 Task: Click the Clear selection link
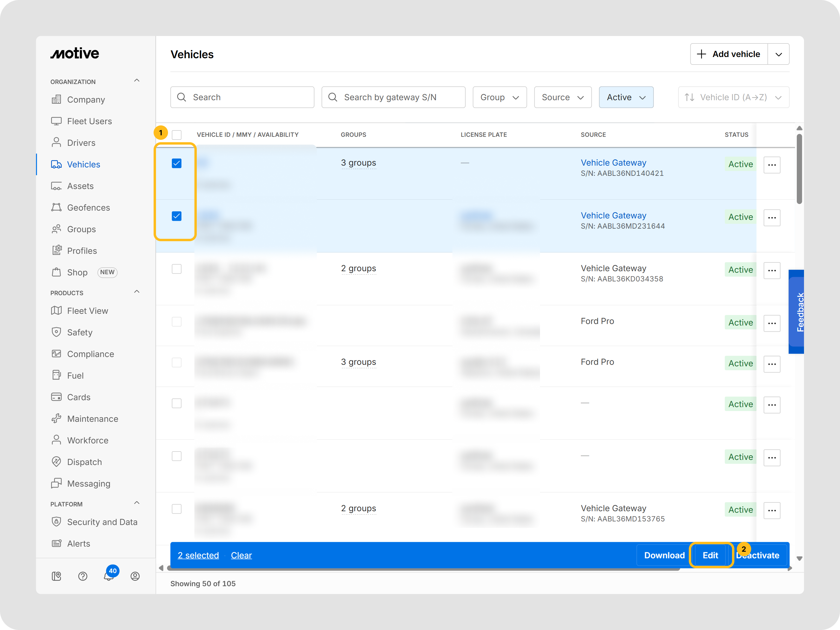pos(241,555)
